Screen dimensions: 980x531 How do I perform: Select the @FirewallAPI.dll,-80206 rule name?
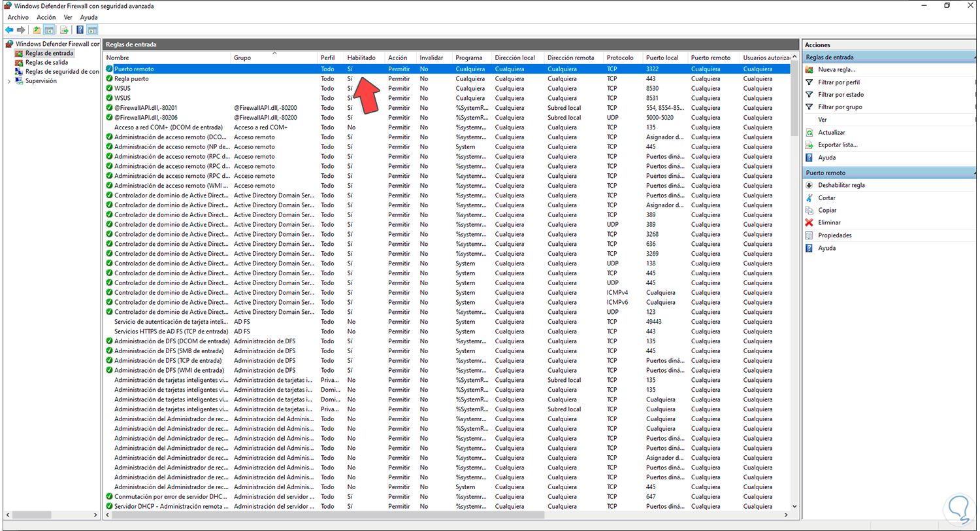pyautogui.click(x=146, y=118)
